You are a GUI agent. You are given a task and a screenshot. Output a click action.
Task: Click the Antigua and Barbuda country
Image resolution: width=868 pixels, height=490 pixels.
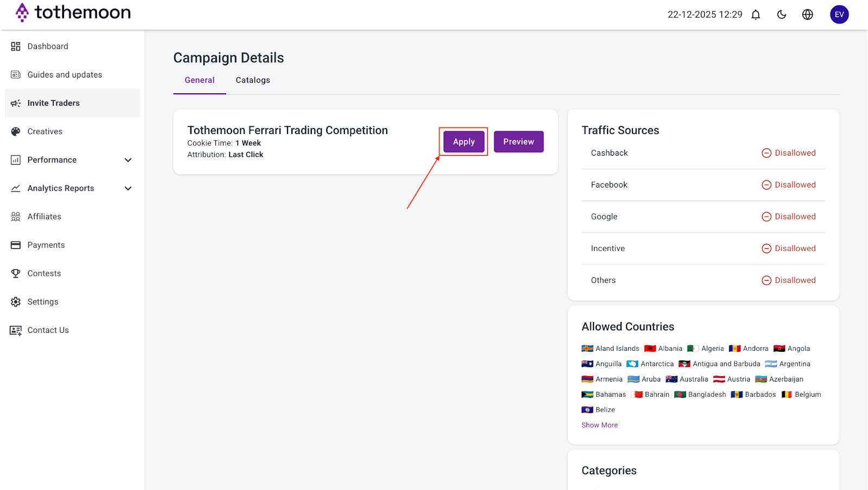point(719,364)
